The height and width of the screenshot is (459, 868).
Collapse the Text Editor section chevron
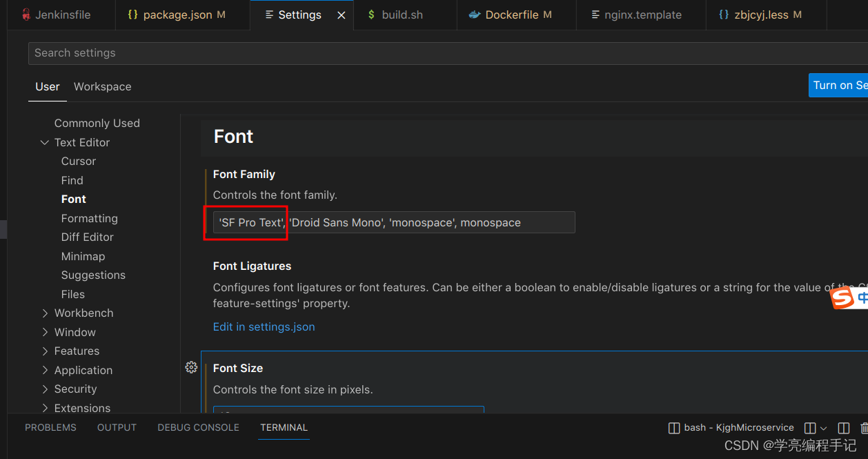(x=45, y=142)
